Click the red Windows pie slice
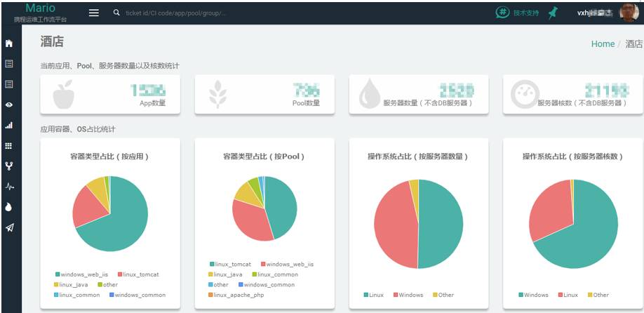Viewport: 644px width, 313px height. (395, 224)
